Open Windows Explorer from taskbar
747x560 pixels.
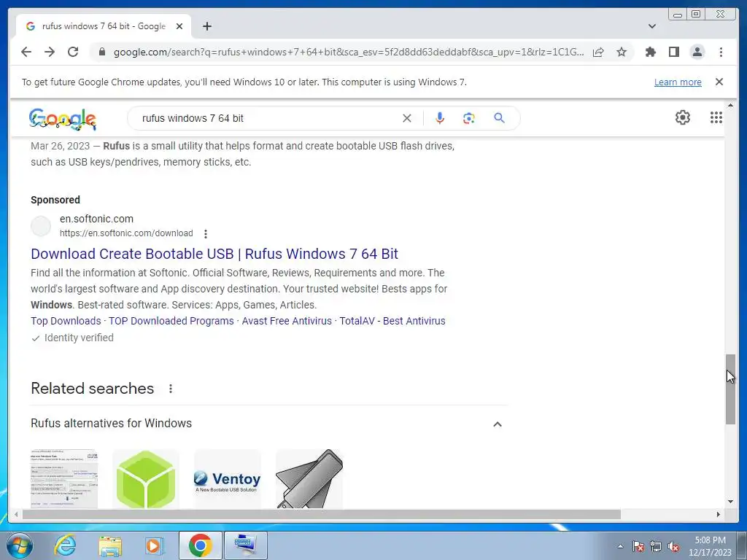(110, 545)
